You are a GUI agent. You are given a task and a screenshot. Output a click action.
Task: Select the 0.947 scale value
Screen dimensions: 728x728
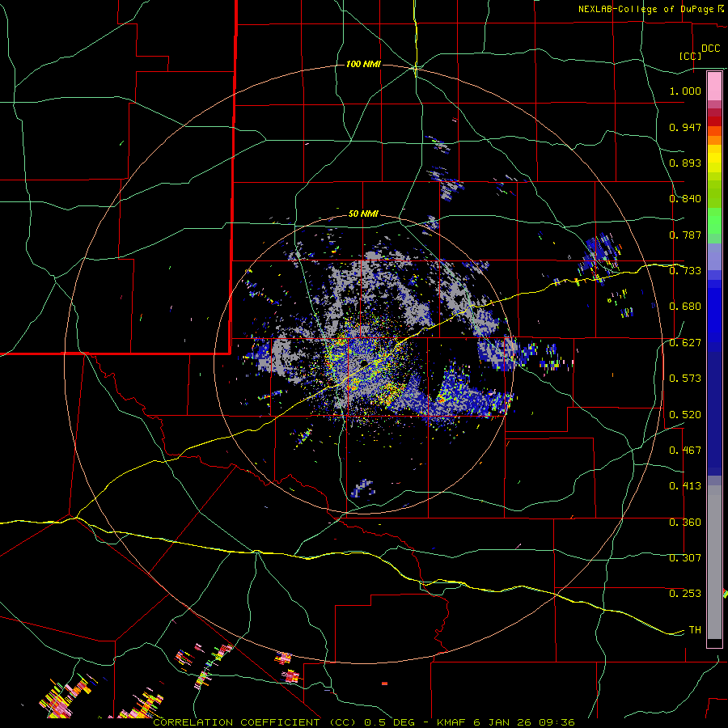pos(685,127)
